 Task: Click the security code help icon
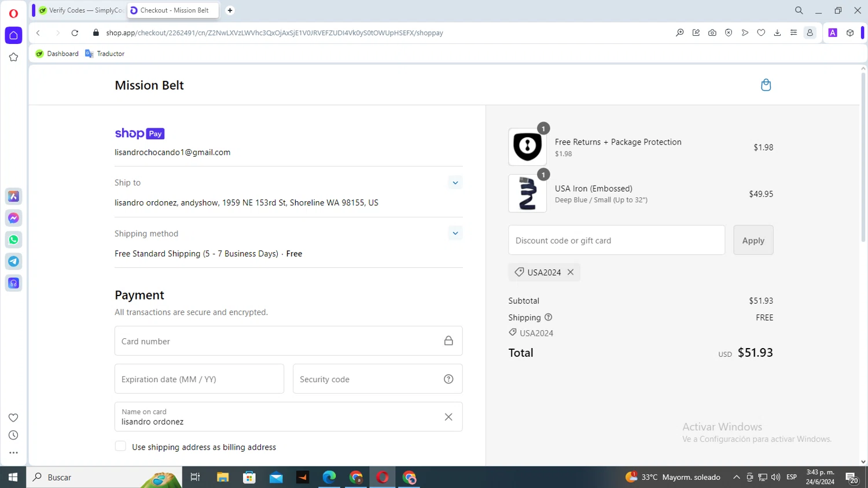click(x=448, y=379)
